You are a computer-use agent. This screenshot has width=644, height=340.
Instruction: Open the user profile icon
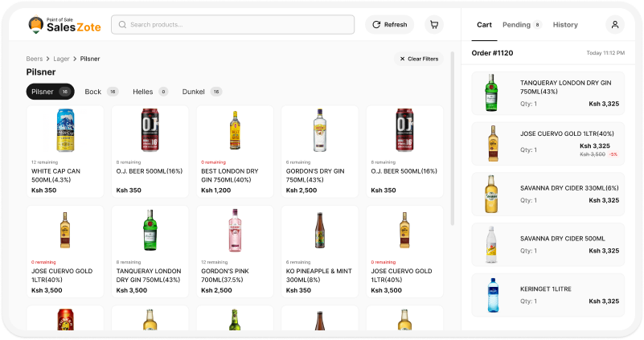615,25
